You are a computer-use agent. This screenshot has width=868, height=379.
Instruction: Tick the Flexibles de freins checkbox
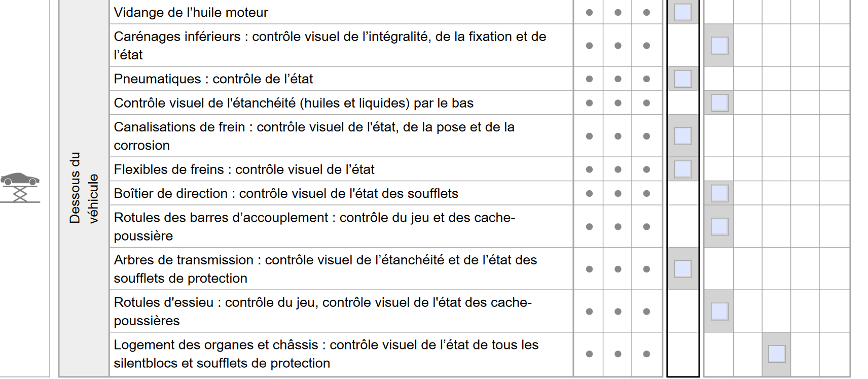point(683,169)
